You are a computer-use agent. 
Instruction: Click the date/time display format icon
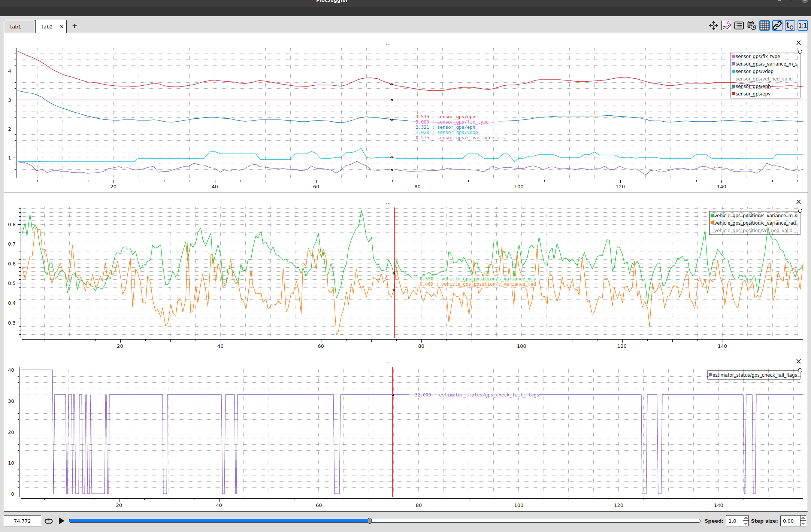[751, 25]
